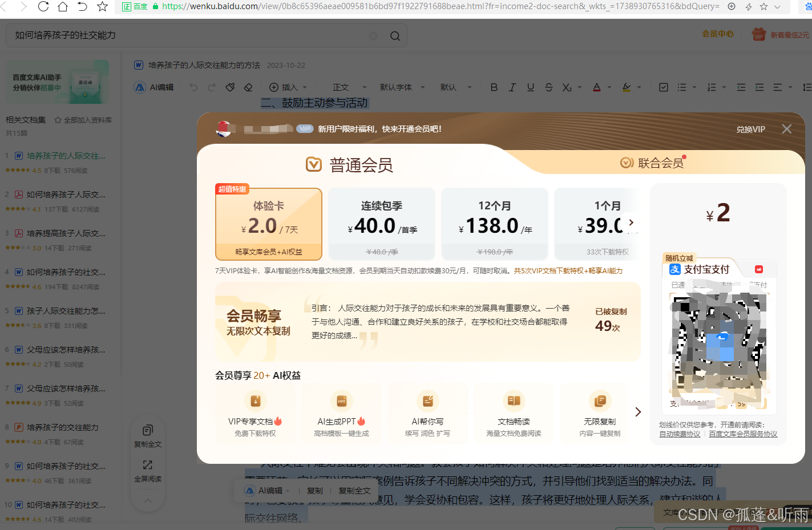The height and width of the screenshot is (530, 812).
Task: Open the 正文 paragraph style dropdown
Action: 349,87
